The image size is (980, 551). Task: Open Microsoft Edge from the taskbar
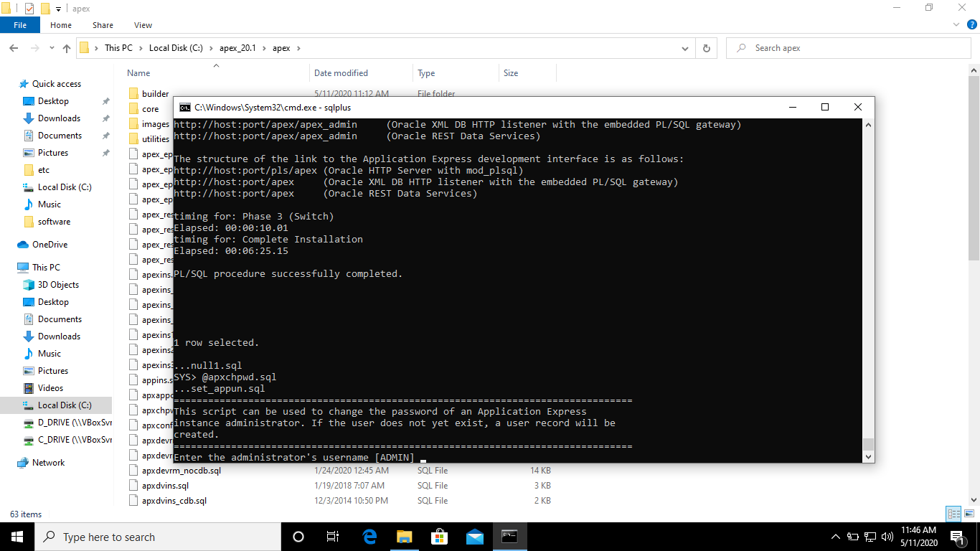pyautogui.click(x=369, y=536)
